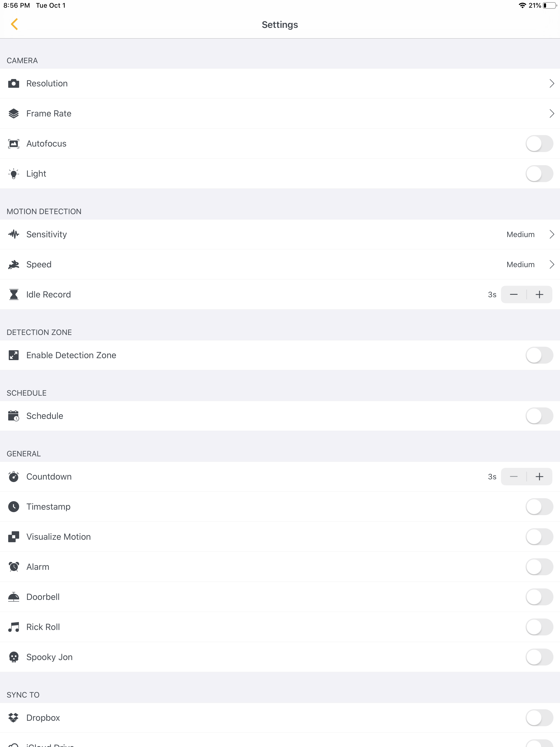
Task: Expand Frame Rate options chevron
Action: pyautogui.click(x=552, y=113)
